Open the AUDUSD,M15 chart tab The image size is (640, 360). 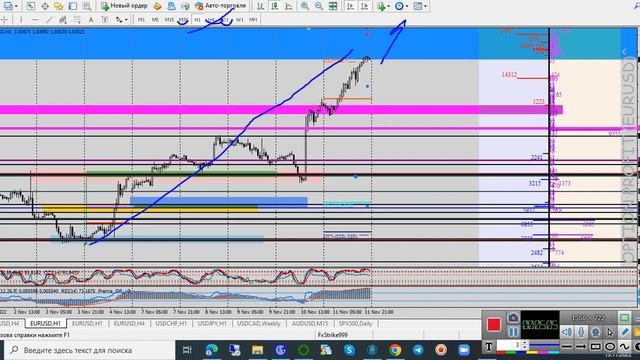coord(310,323)
